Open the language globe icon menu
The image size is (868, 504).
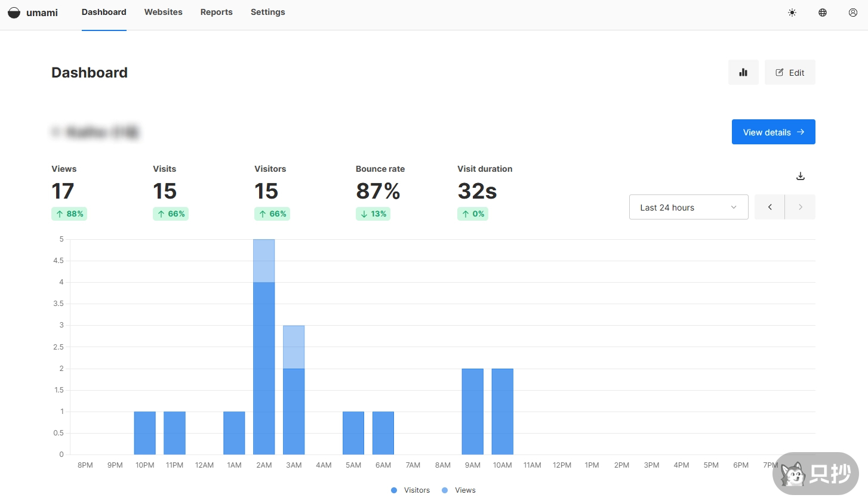[x=823, y=13]
